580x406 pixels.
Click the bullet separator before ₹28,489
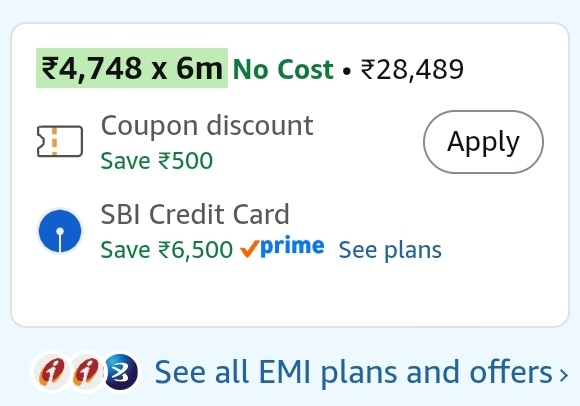[x=347, y=71]
